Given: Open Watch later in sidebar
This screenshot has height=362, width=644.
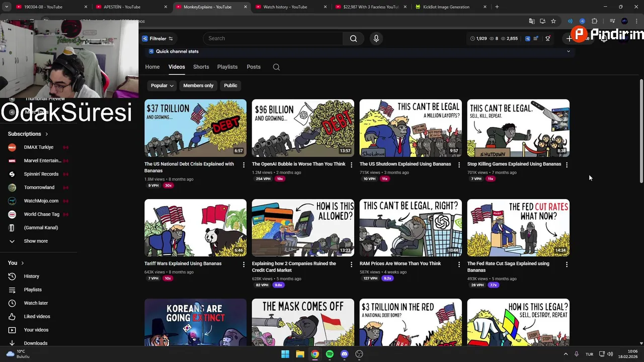Looking at the screenshot, I should tap(36, 303).
